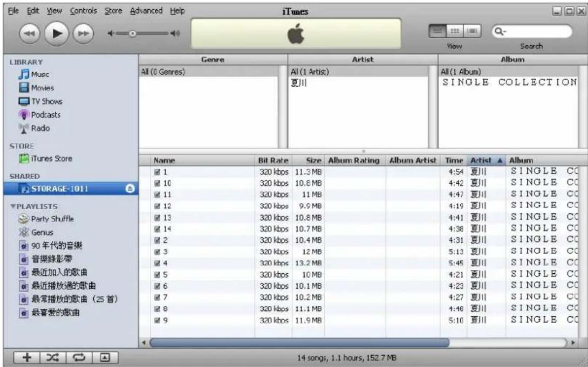
Task: Reverse sort order on Artist column
Action: coord(487,160)
